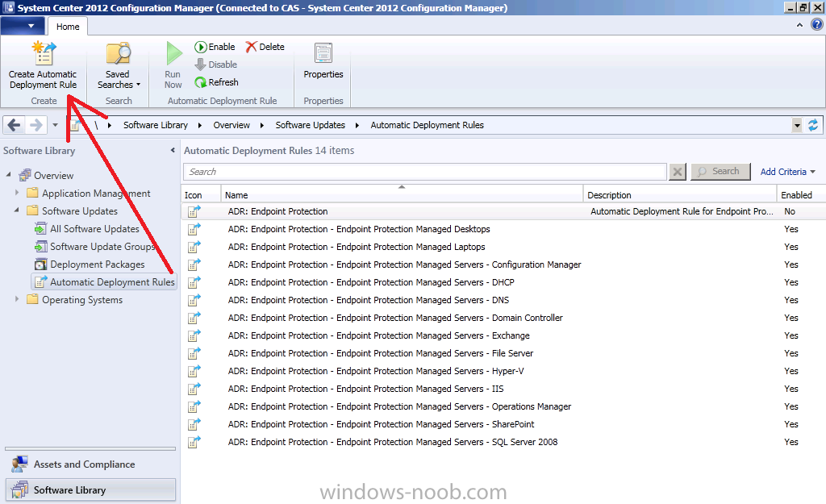Viewport: 826px width, 504px height.
Task: Click Refresh in the ribbon
Action: (x=216, y=82)
